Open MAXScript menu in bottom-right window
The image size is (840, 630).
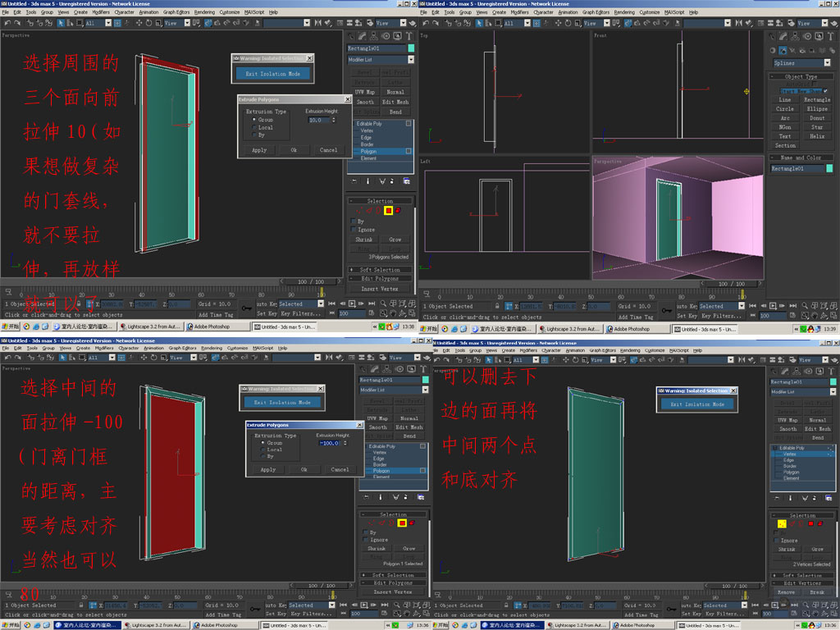(678, 350)
